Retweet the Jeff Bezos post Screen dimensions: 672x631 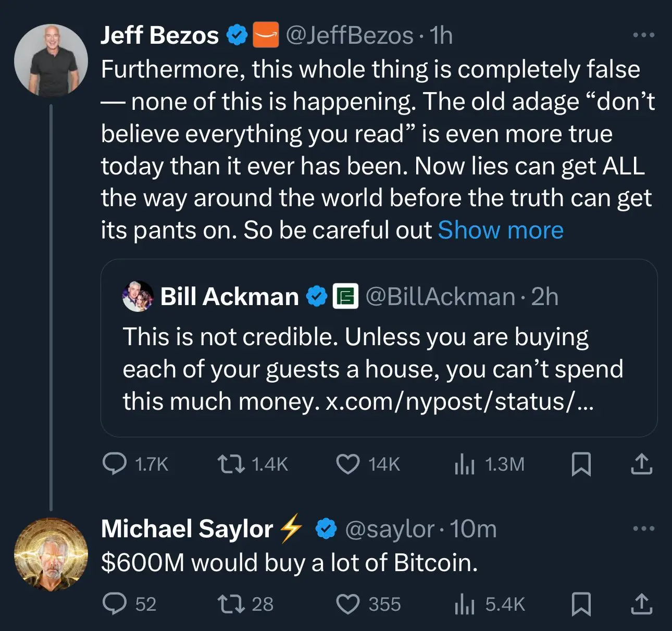(231, 464)
